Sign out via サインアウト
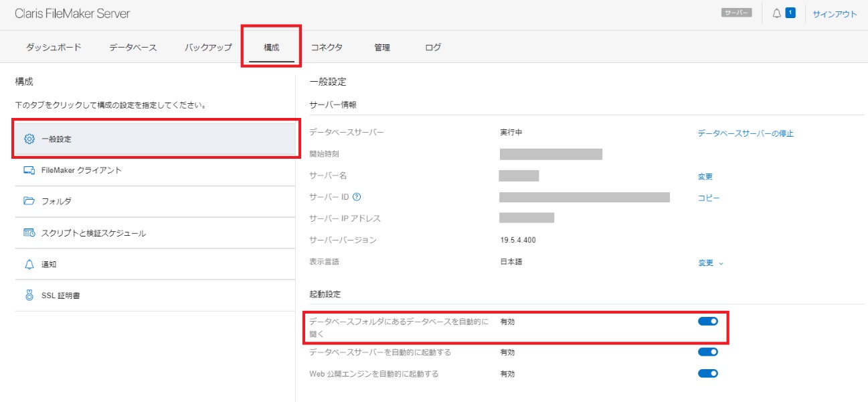The height and width of the screenshot is (402, 868). (835, 13)
